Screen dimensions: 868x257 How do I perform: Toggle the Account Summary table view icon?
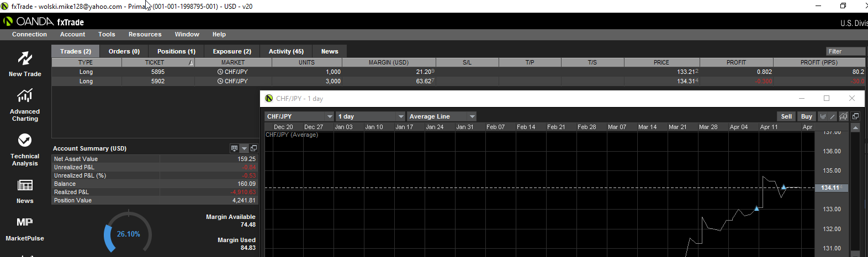coord(235,148)
